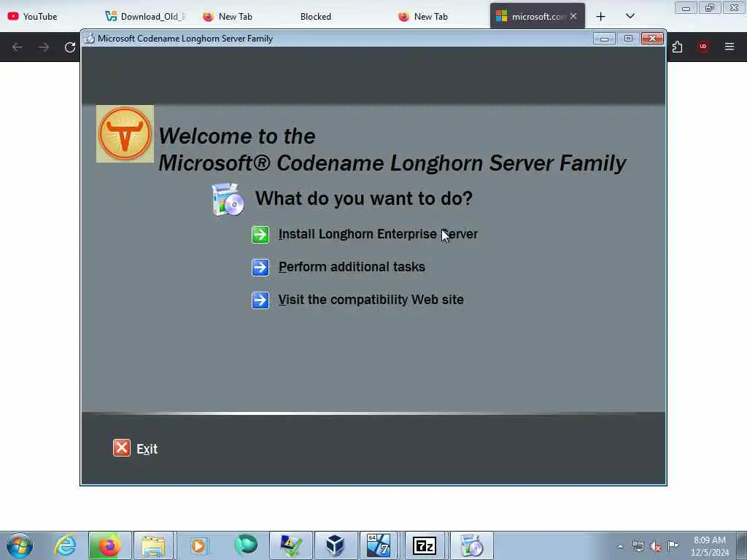Close the Longhorn Server Family window

(652, 39)
